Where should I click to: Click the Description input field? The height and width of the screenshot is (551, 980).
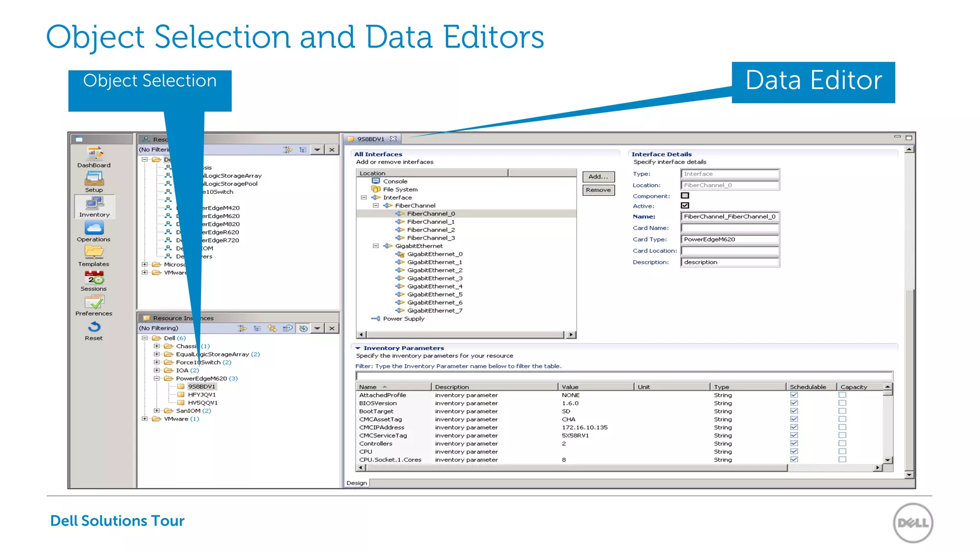[730, 262]
